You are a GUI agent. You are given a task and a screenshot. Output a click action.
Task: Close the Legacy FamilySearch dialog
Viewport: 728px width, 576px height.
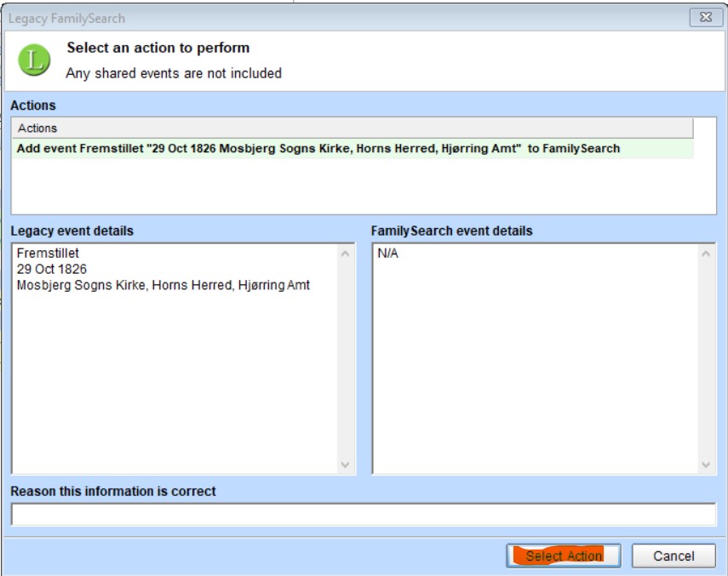coord(706,17)
